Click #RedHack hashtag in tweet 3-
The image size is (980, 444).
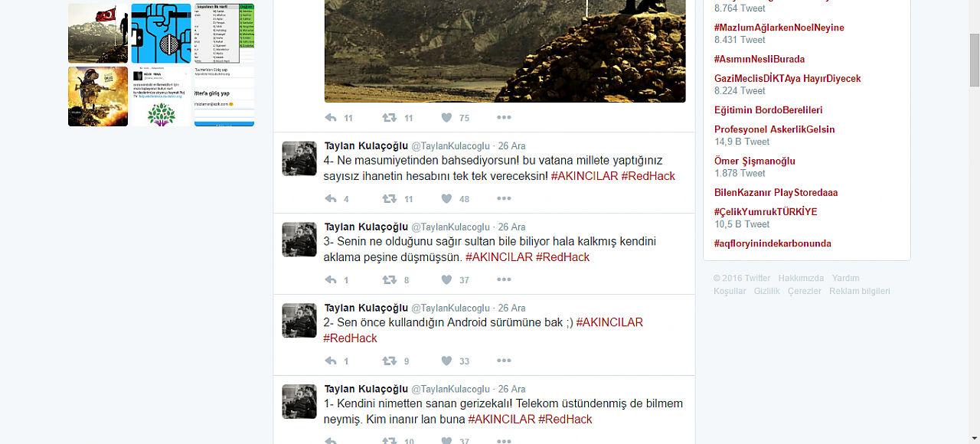coord(563,257)
